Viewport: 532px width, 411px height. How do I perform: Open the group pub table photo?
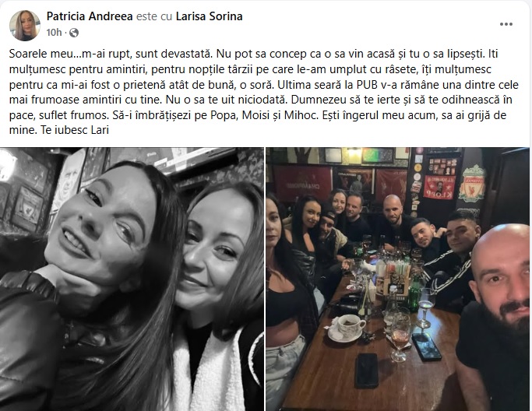click(398, 279)
